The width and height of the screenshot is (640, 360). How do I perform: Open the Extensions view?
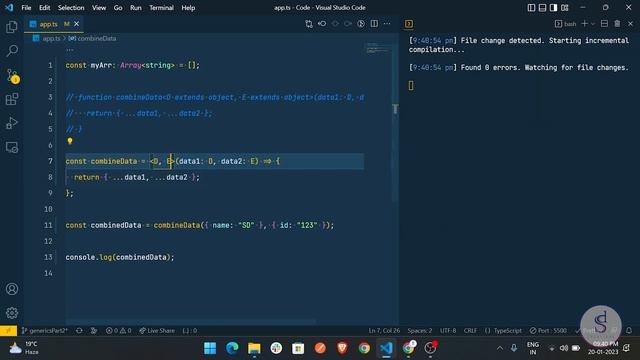(12, 99)
